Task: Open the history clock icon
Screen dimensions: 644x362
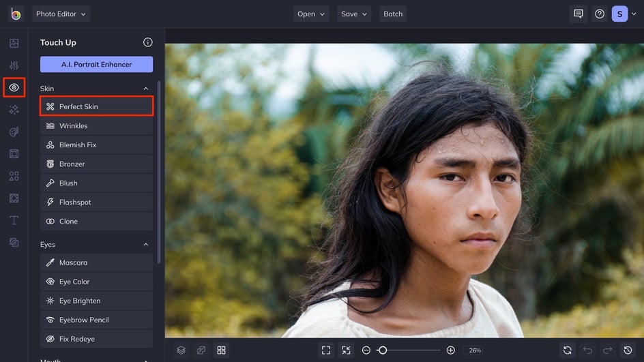Action: 628,350
